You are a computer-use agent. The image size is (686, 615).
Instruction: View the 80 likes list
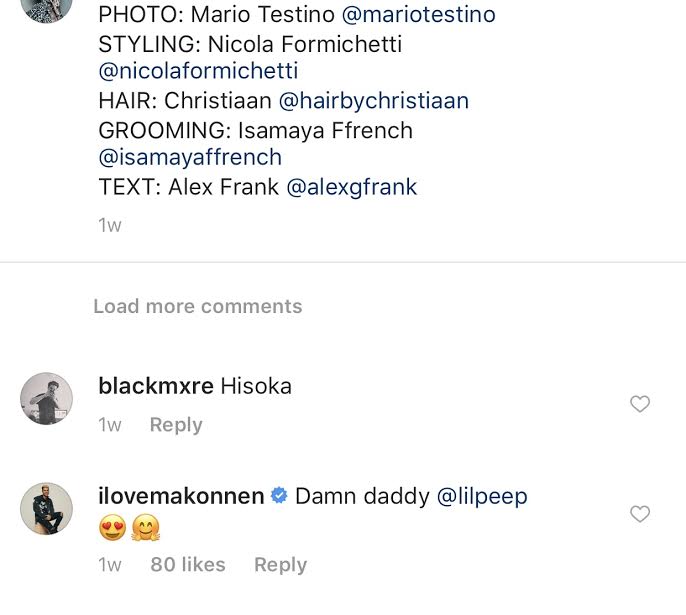tap(188, 565)
